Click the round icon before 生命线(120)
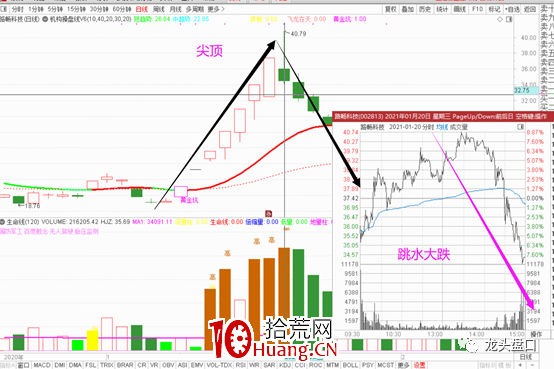 [3, 222]
